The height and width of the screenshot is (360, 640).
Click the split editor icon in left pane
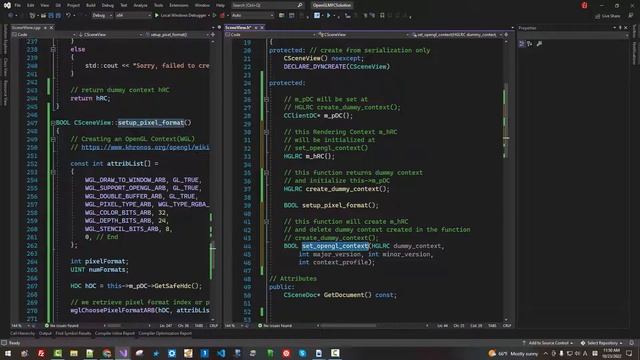tap(213, 35)
